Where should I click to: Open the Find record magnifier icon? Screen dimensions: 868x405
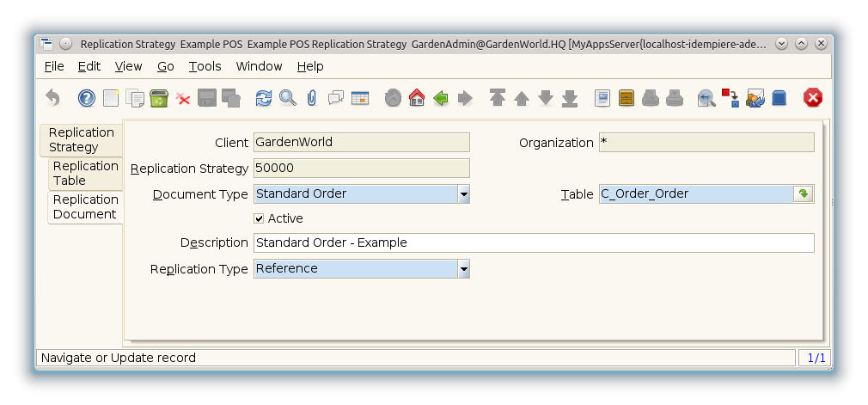coord(288,98)
